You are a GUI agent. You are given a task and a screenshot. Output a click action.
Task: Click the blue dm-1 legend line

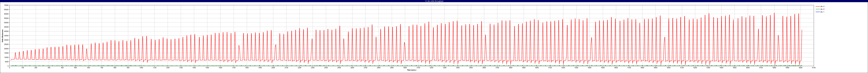click(818, 12)
